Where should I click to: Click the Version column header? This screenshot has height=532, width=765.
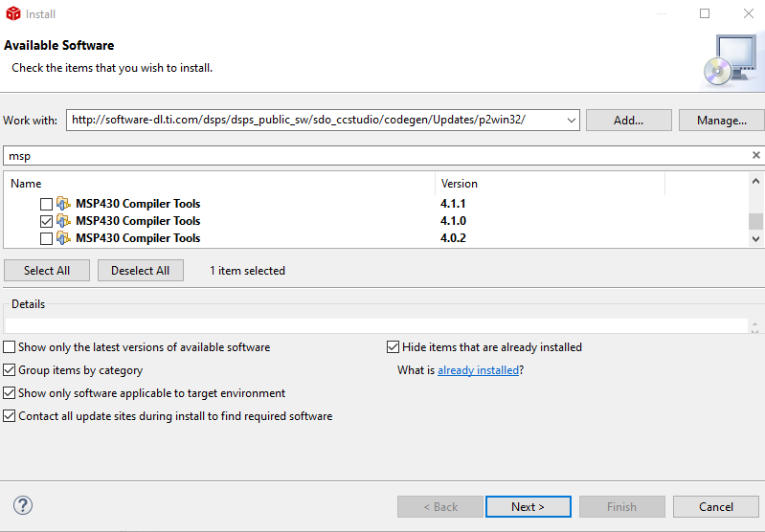tap(550, 184)
